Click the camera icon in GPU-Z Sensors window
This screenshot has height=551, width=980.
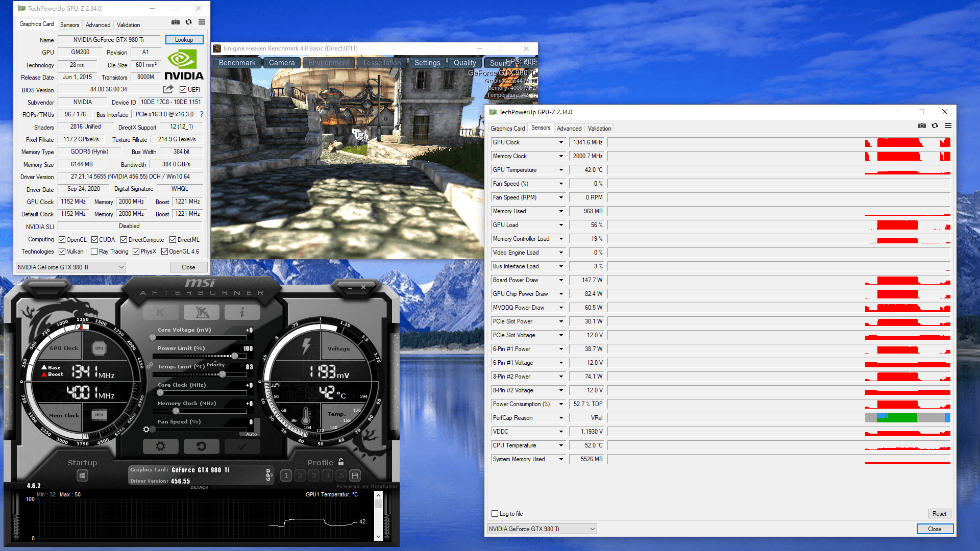[922, 126]
